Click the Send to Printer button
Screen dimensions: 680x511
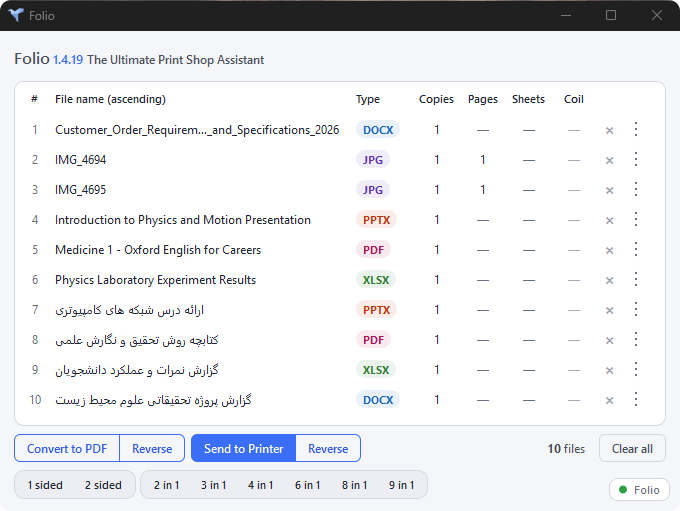pyautogui.click(x=243, y=449)
